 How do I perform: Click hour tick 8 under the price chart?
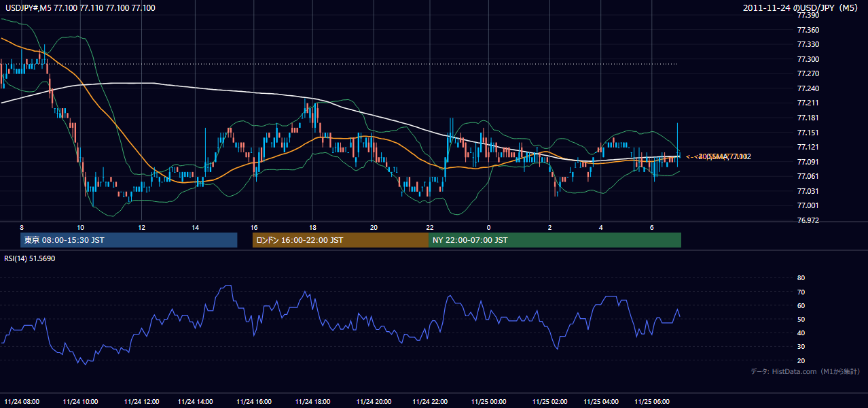click(22, 227)
